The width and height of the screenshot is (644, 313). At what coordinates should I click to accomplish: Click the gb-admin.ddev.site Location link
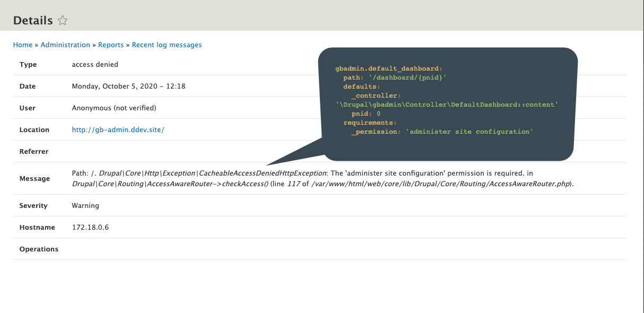click(118, 129)
